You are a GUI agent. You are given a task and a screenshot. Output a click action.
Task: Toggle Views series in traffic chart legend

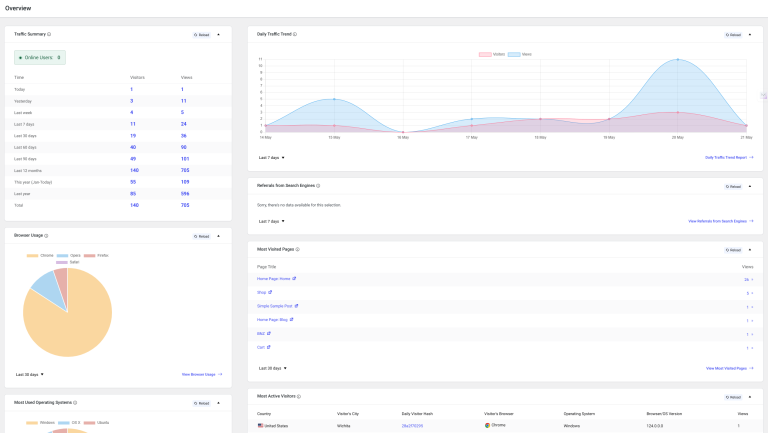point(520,54)
